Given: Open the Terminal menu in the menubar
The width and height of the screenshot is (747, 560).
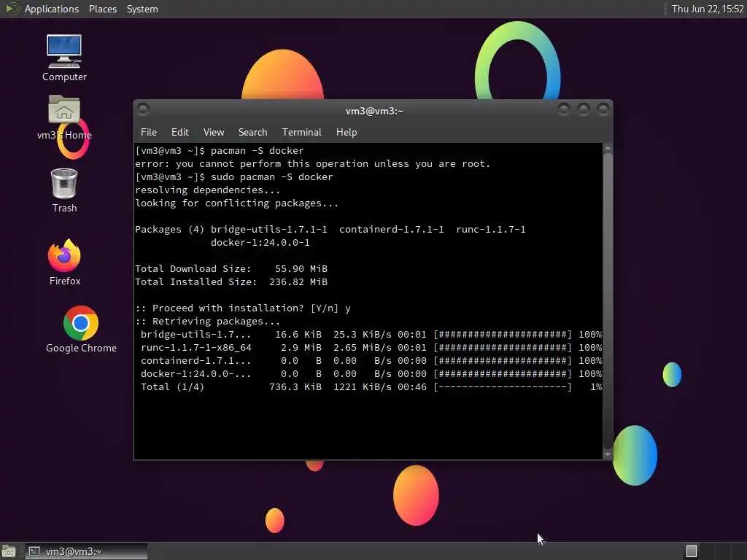Looking at the screenshot, I should pyautogui.click(x=301, y=133).
